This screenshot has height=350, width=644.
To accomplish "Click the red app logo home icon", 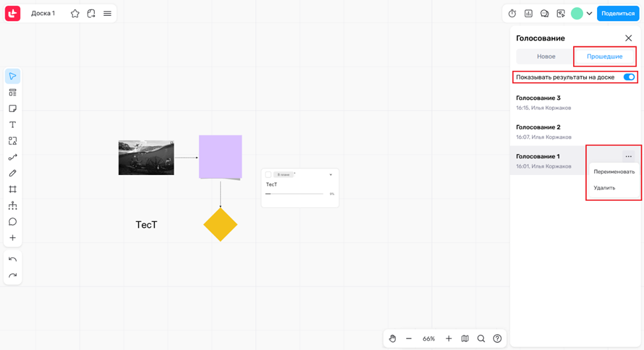I will pos(13,13).
